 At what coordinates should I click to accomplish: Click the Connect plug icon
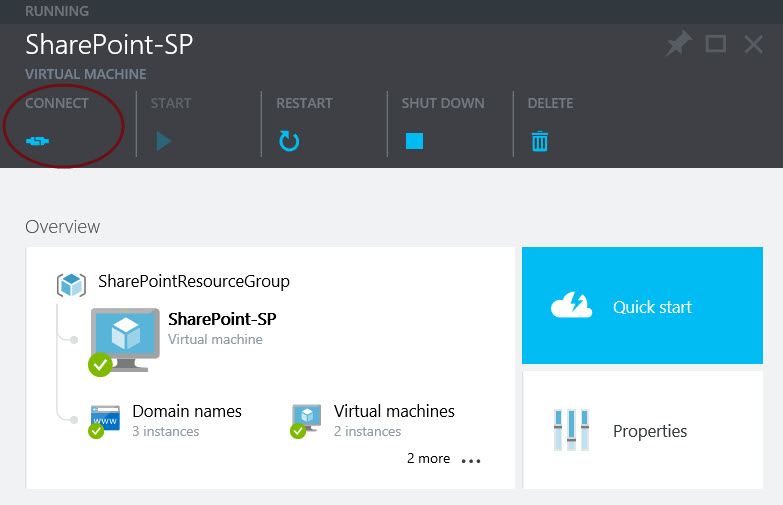tap(37, 141)
